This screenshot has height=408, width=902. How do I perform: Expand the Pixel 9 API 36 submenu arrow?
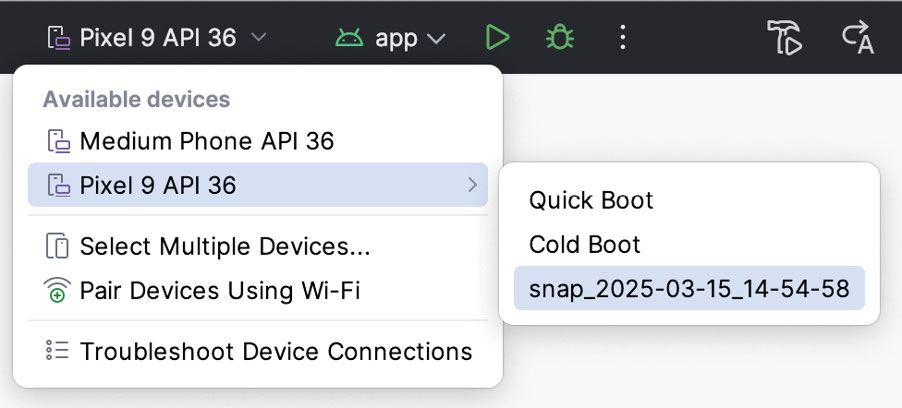472,185
